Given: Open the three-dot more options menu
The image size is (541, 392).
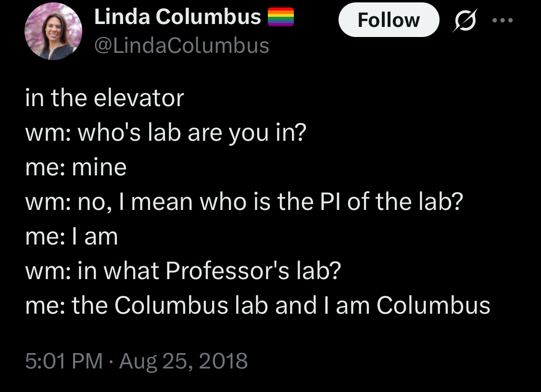Looking at the screenshot, I should (x=503, y=21).
